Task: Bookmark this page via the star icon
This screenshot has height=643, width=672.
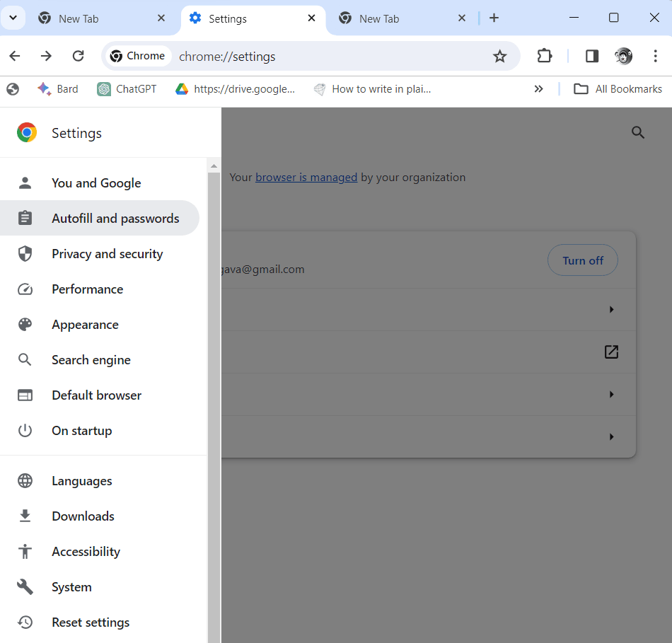Action: click(x=500, y=55)
